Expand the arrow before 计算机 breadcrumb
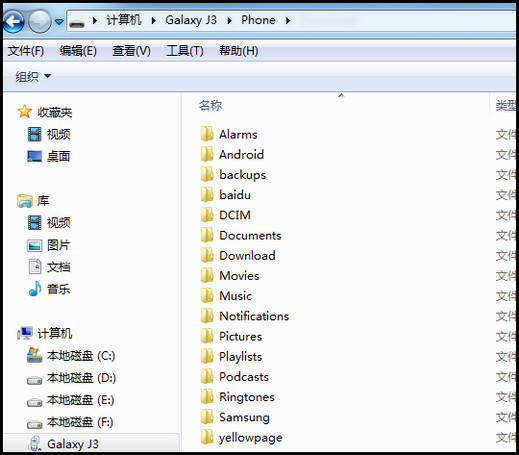This screenshot has height=455, width=519. pos(95,21)
